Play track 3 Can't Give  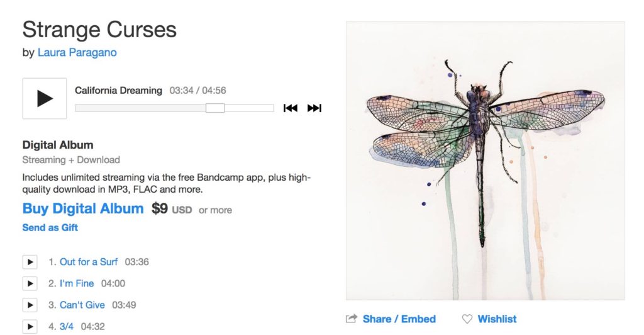pos(30,305)
